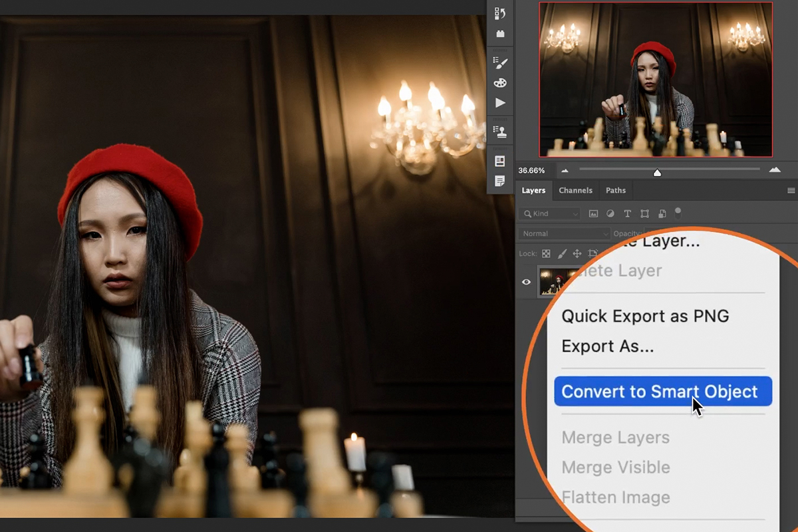Hide the chess photo layer visibility
Viewport: 798px width, 532px height.
pyautogui.click(x=525, y=281)
